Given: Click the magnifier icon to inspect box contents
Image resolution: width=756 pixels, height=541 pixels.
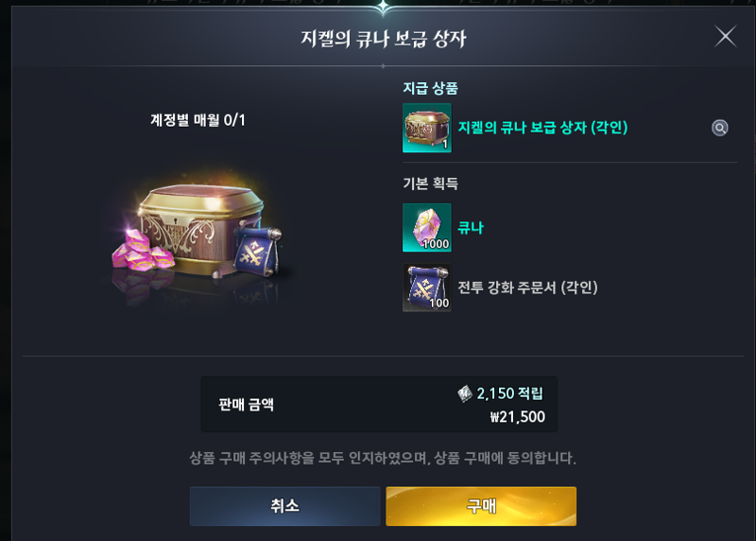Looking at the screenshot, I should [x=719, y=128].
